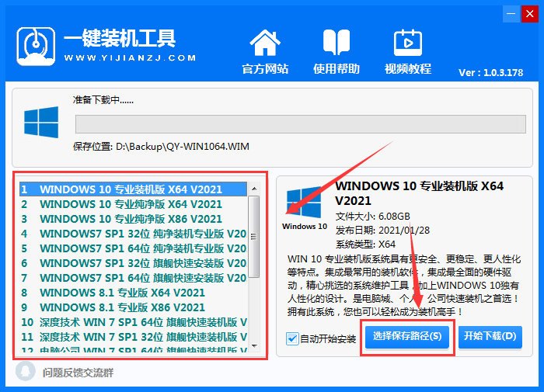
Task: Select WINDOWS7 SP1 32位 纯净装机专业版 row
Action: [133, 234]
